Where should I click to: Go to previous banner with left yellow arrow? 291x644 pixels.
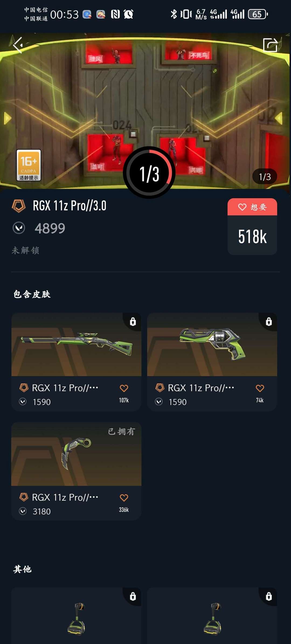tap(8, 118)
